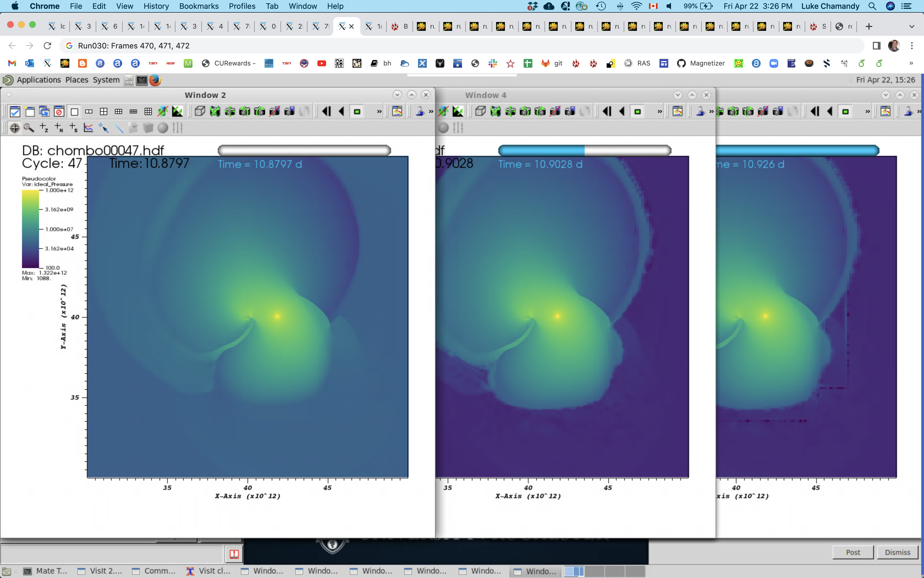The image size is (924, 578).
Task: Stop animation in rightmost VisIt window
Action: (x=845, y=112)
